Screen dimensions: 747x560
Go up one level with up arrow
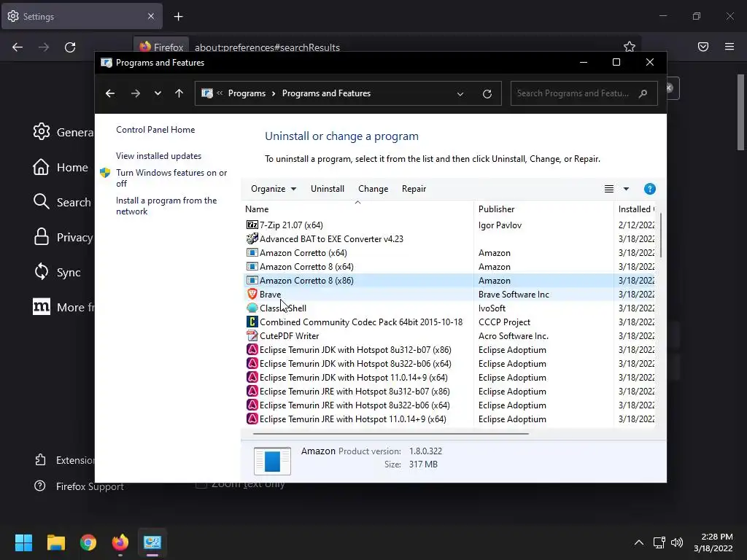pyautogui.click(x=179, y=93)
